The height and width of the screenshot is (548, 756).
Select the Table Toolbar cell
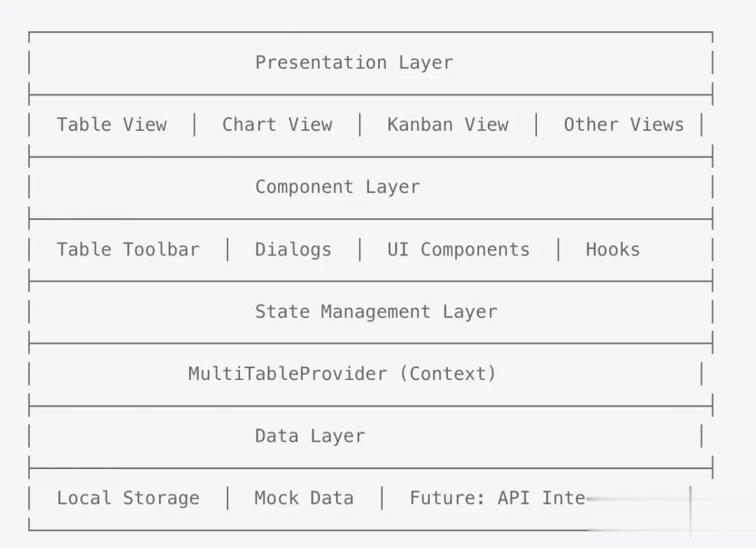click(127, 250)
